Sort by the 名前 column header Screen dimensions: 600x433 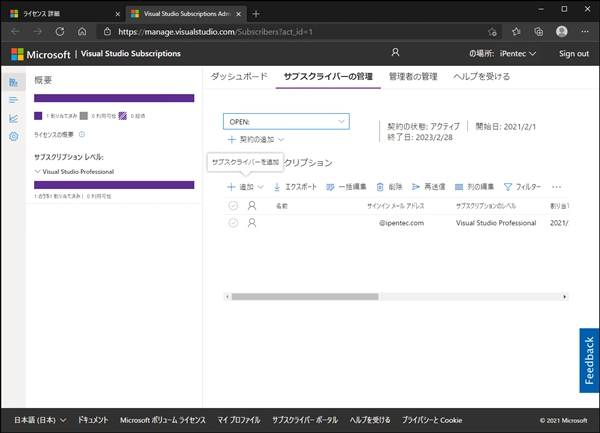click(282, 206)
